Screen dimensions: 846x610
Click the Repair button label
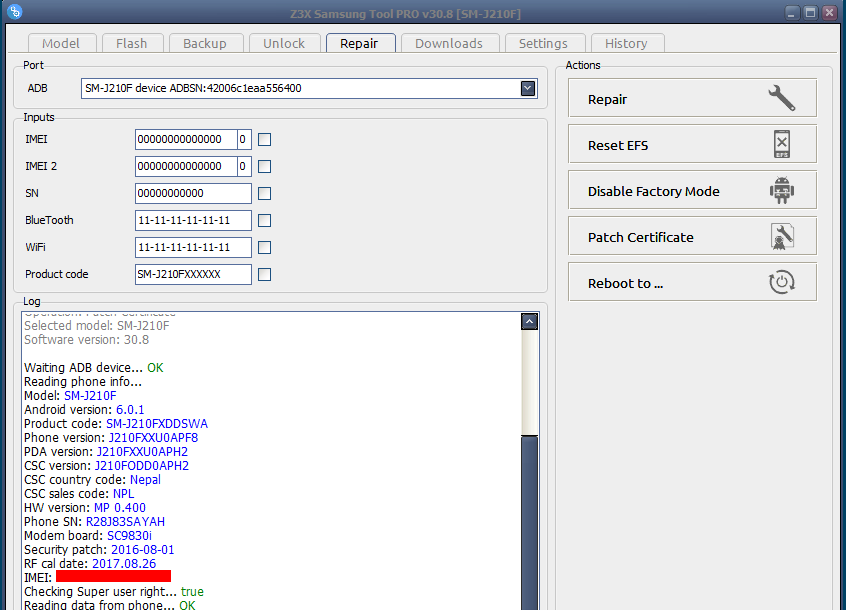[608, 100]
